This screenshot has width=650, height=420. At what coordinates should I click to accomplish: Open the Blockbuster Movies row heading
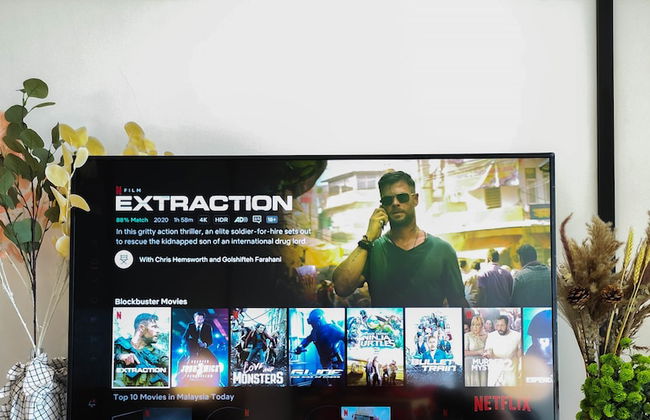point(151,300)
